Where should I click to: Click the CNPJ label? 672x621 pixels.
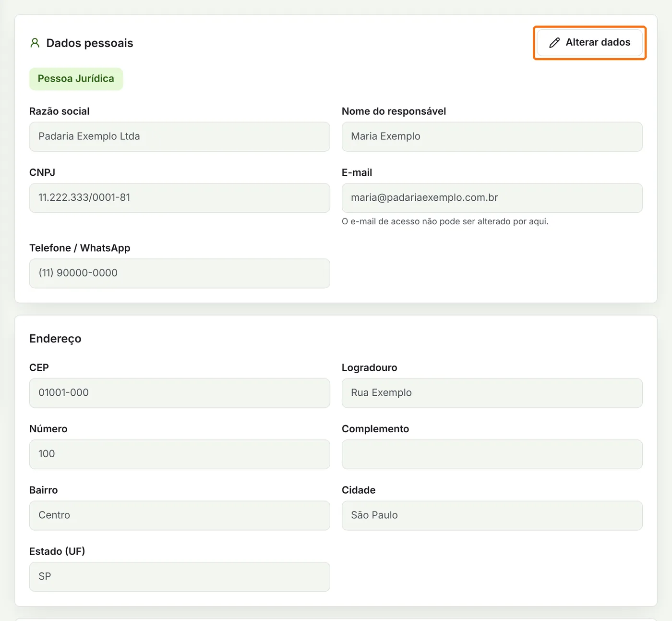pyautogui.click(x=42, y=172)
